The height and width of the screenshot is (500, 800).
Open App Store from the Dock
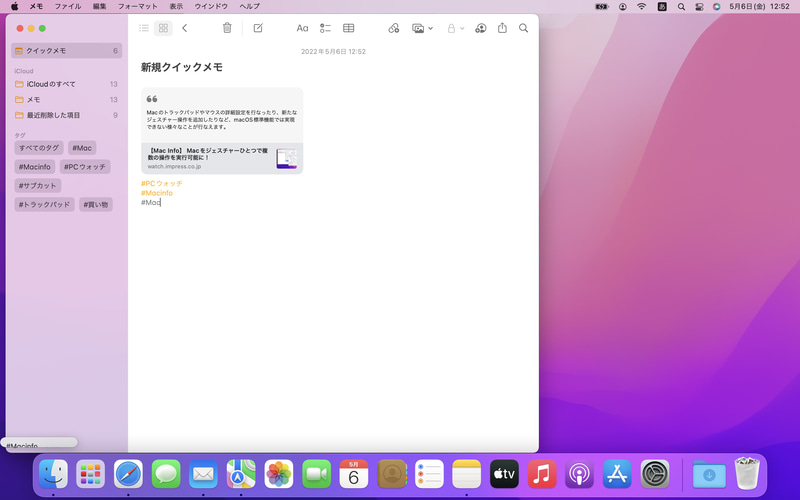[617, 474]
